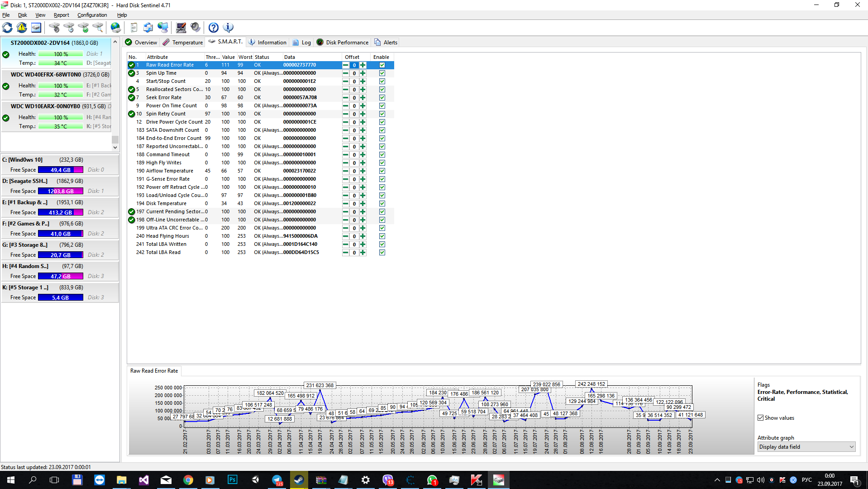The height and width of the screenshot is (489, 868).
Task: Click the speaker sound test toolbar icon
Action: click(196, 28)
